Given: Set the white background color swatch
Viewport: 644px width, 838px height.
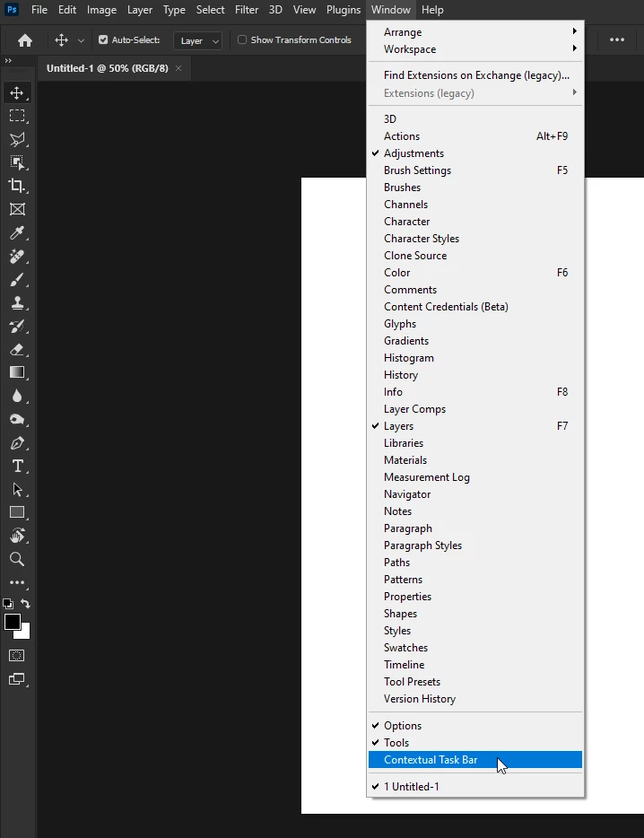Looking at the screenshot, I should [26, 635].
